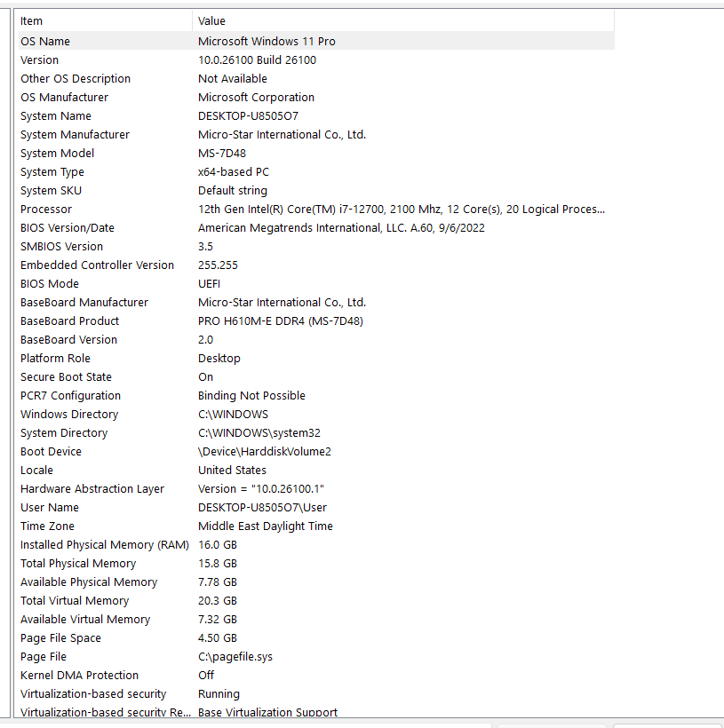This screenshot has height=728, width=724.
Task: Select the Secure Boot State row
Action: coord(316,377)
